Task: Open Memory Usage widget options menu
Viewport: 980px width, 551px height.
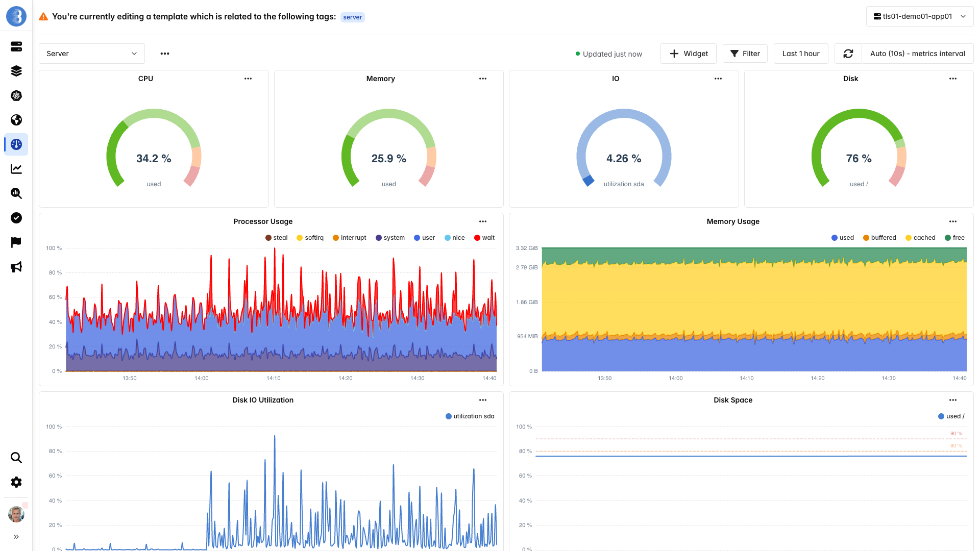Action: [953, 221]
